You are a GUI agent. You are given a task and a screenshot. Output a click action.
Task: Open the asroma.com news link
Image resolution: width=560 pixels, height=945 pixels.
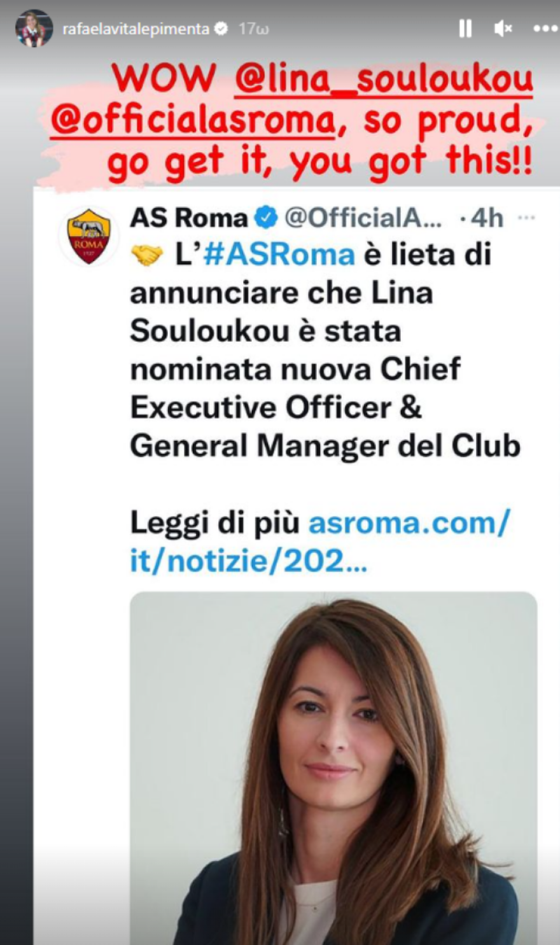tap(319, 542)
